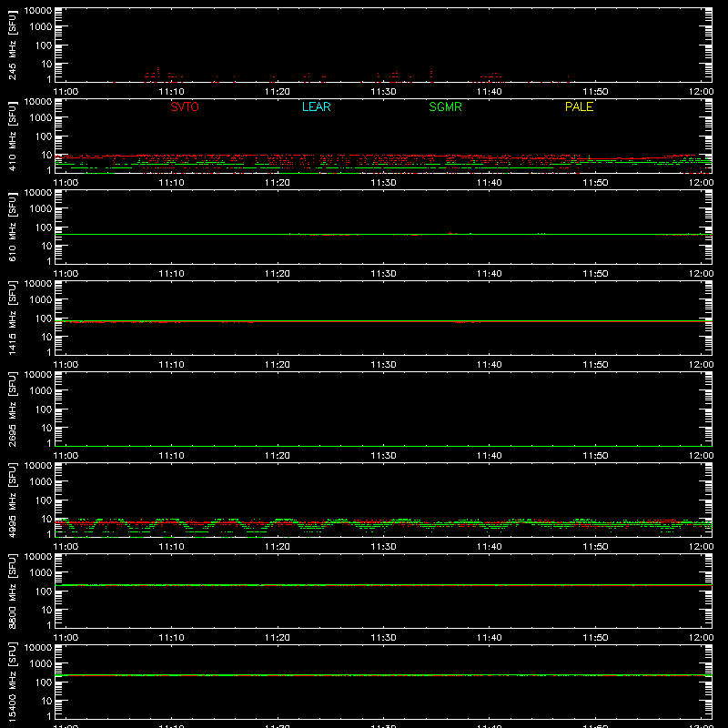Click the red SVTO station legend label
Screen dimensions: 728x728
pos(185,106)
